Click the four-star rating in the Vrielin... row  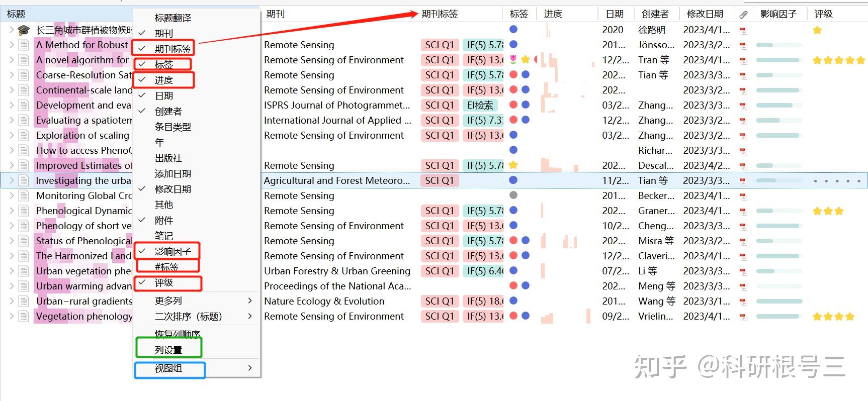tap(833, 317)
